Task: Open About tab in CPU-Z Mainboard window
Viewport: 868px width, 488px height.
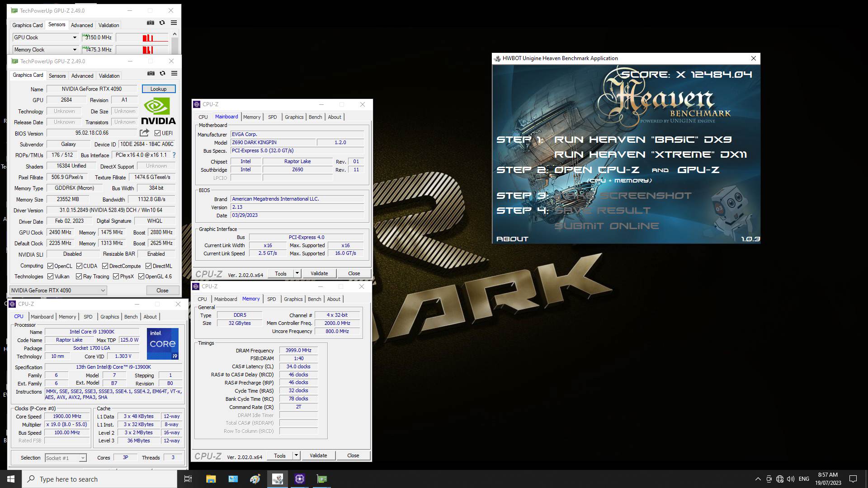Action: [335, 117]
